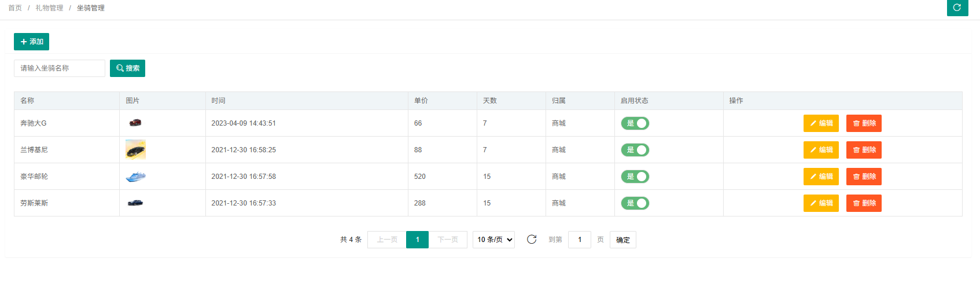Open the 10 条/页 page size dropdown
This screenshot has width=980, height=286.
pos(493,240)
